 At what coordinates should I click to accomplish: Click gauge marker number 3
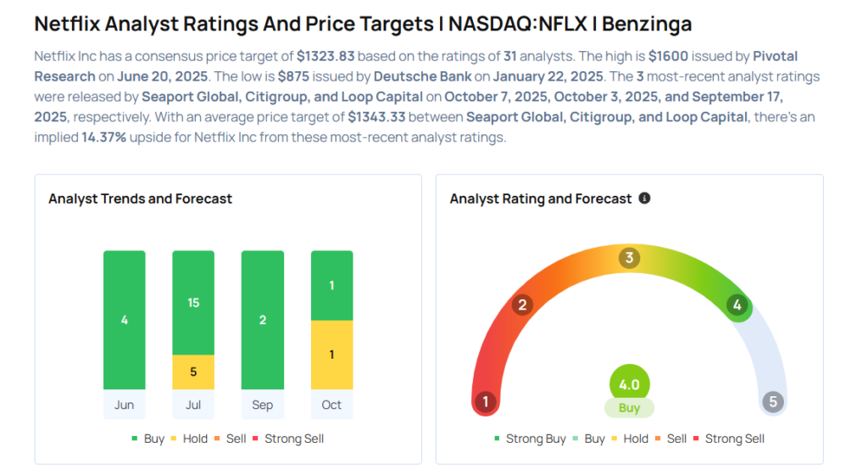tap(629, 258)
